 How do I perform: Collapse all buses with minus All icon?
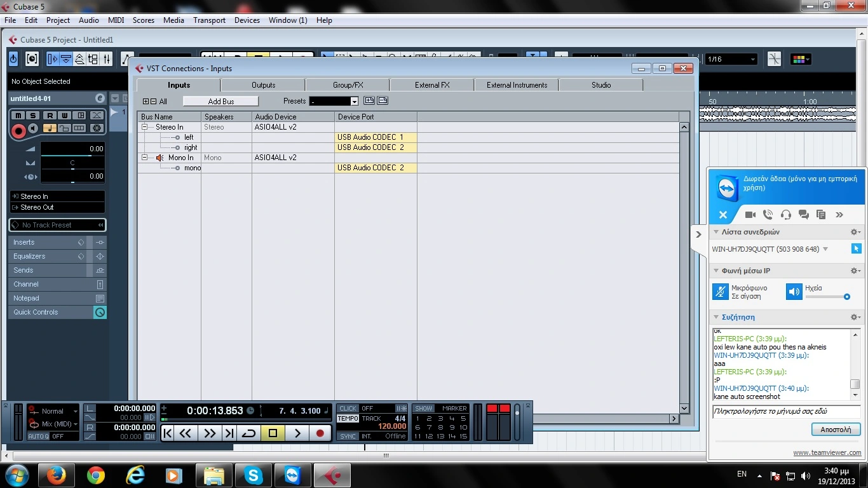(x=153, y=101)
